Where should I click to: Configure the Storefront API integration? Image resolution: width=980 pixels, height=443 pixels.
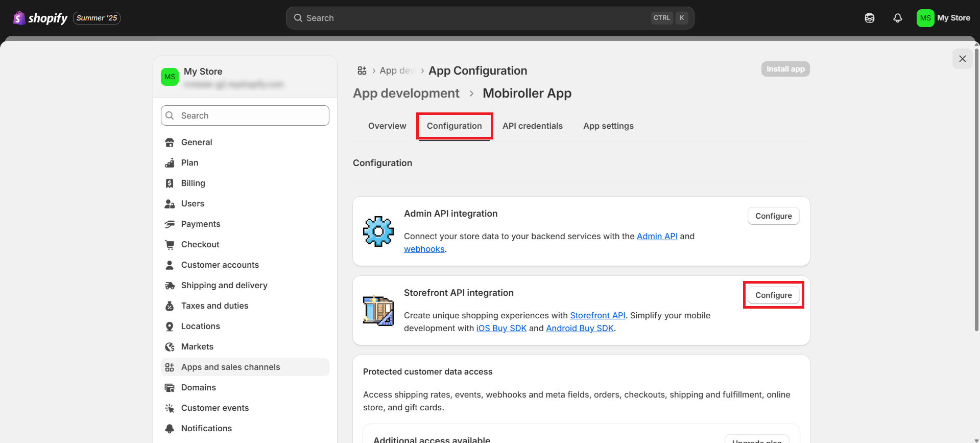(773, 295)
